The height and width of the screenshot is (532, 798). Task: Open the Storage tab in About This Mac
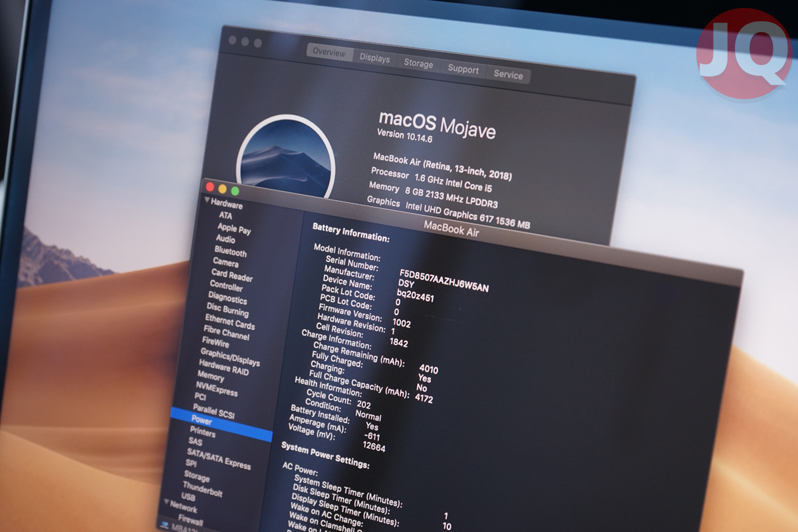coord(418,64)
